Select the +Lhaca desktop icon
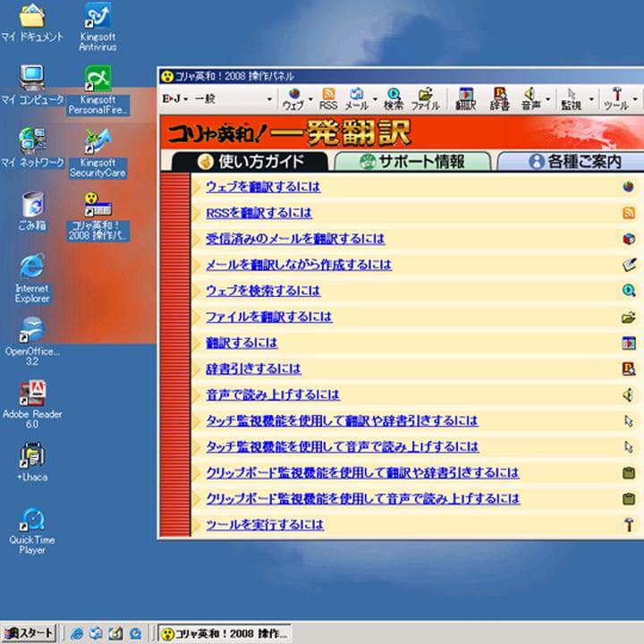Image resolution: width=644 pixels, height=644 pixels. click(x=32, y=462)
